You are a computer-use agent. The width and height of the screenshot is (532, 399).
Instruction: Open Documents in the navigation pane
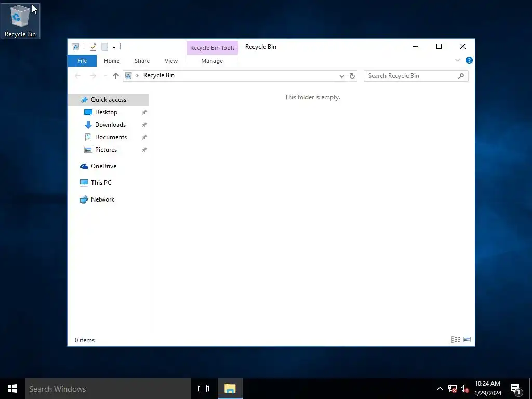pos(111,137)
